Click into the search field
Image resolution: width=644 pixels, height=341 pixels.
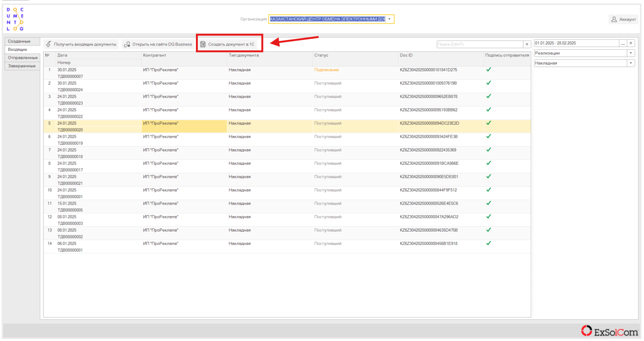pos(480,44)
